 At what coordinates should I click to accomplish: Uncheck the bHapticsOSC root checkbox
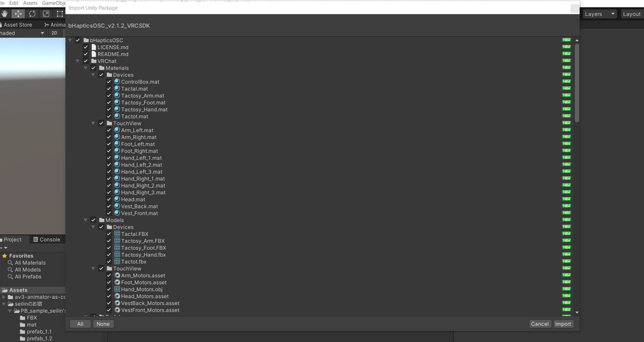[78, 40]
